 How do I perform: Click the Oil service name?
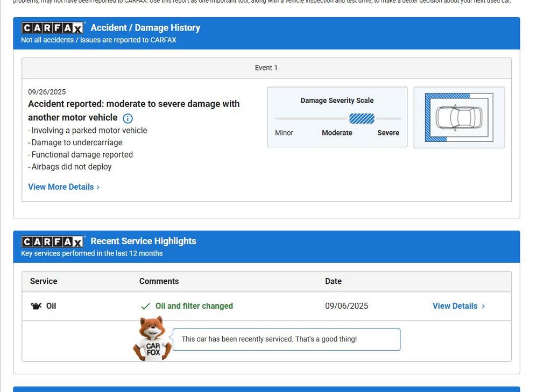51,306
